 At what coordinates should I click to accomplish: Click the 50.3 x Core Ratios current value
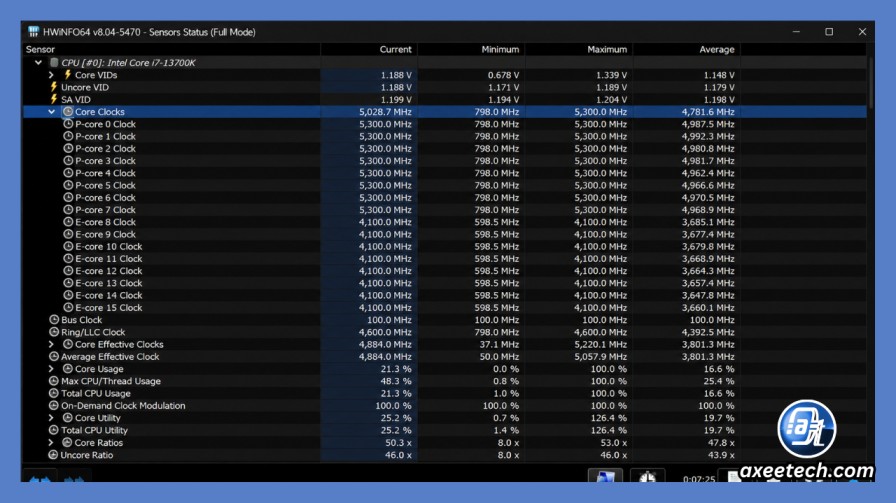click(398, 442)
